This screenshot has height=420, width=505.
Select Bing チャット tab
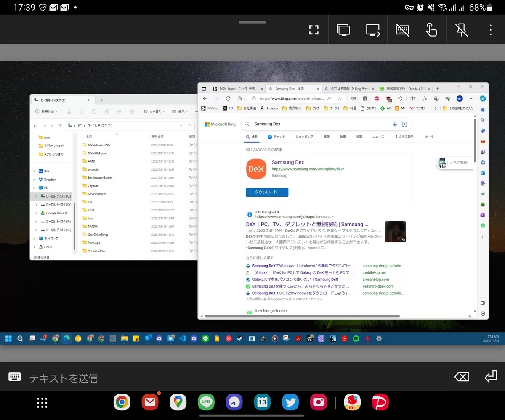pyautogui.click(x=276, y=137)
